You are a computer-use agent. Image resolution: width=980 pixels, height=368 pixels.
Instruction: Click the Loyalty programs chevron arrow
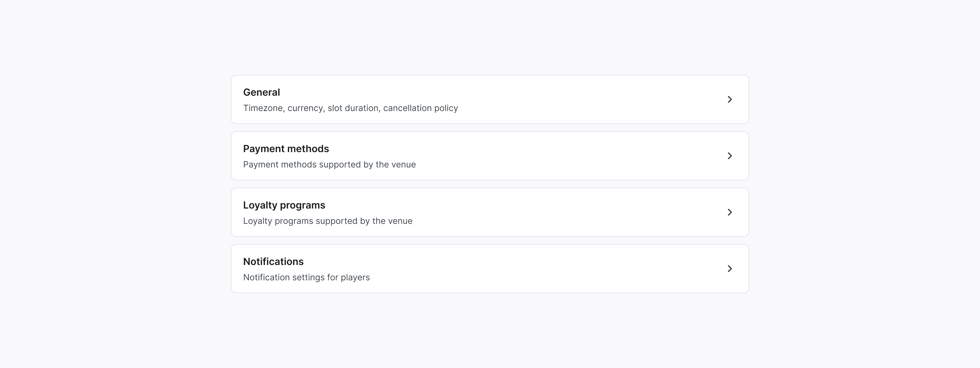pyautogui.click(x=729, y=212)
